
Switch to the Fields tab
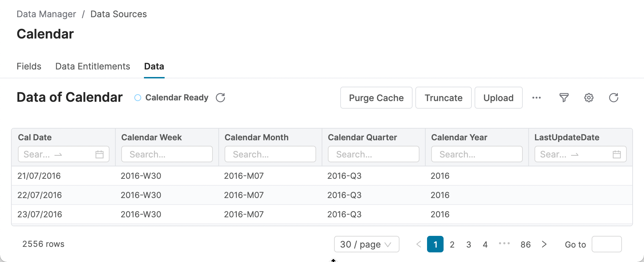(29, 66)
